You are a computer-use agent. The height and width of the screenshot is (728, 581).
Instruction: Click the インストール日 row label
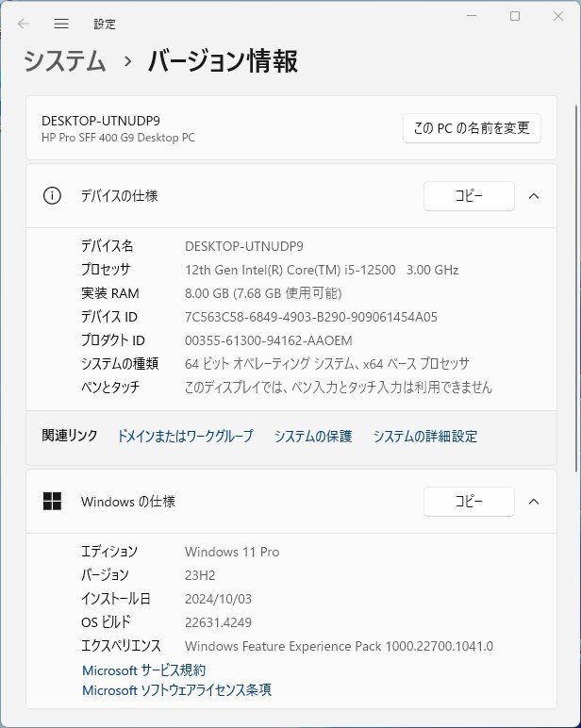(116, 599)
